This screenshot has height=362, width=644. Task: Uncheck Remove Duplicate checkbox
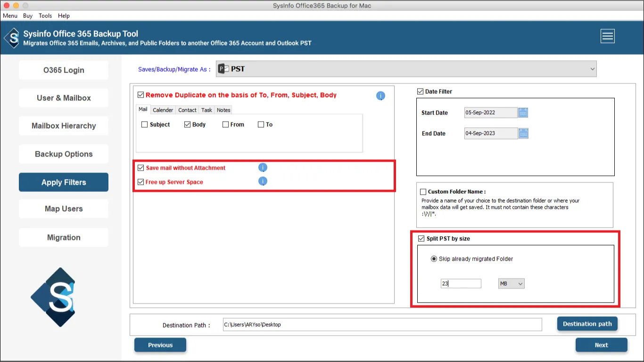point(140,95)
